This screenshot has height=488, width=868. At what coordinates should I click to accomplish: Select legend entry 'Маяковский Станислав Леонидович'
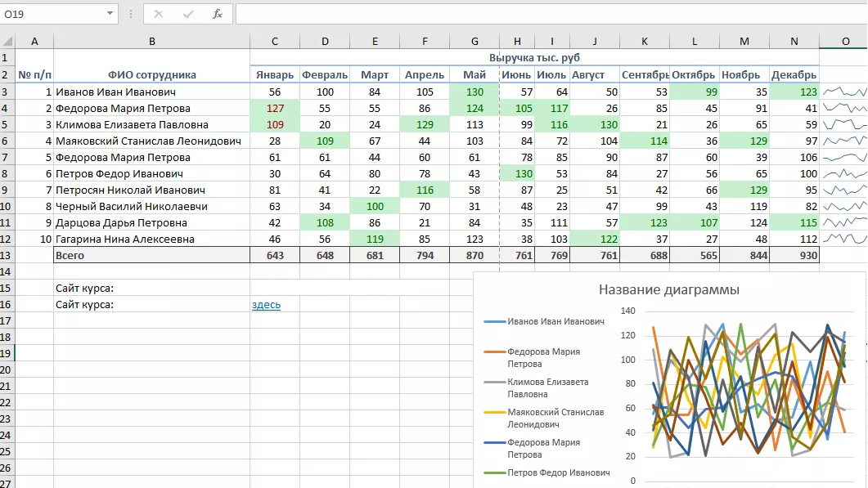click(x=543, y=419)
